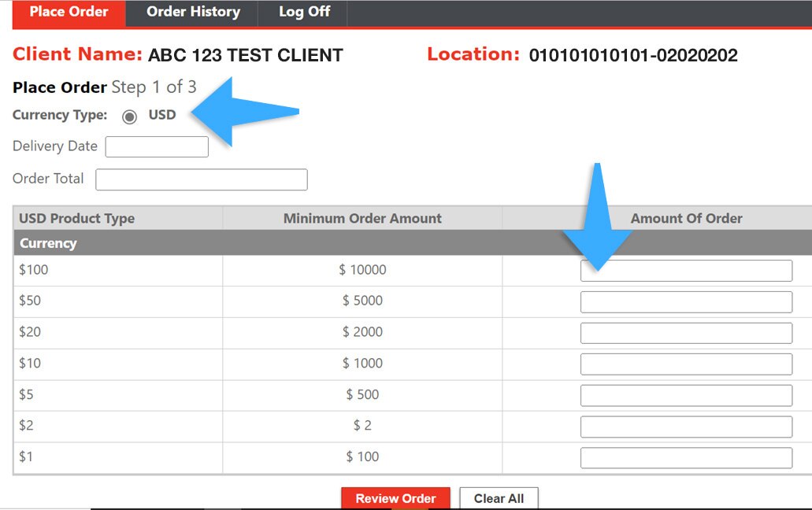Click the $50 Amount Of Order input box
The image size is (812, 510).
tap(685, 301)
